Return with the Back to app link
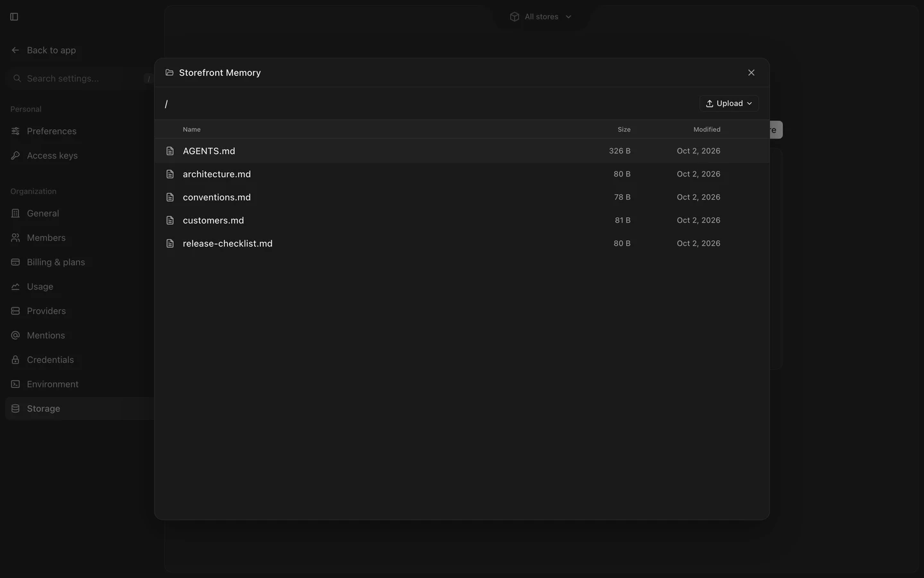The width and height of the screenshot is (924, 578). coord(44,50)
